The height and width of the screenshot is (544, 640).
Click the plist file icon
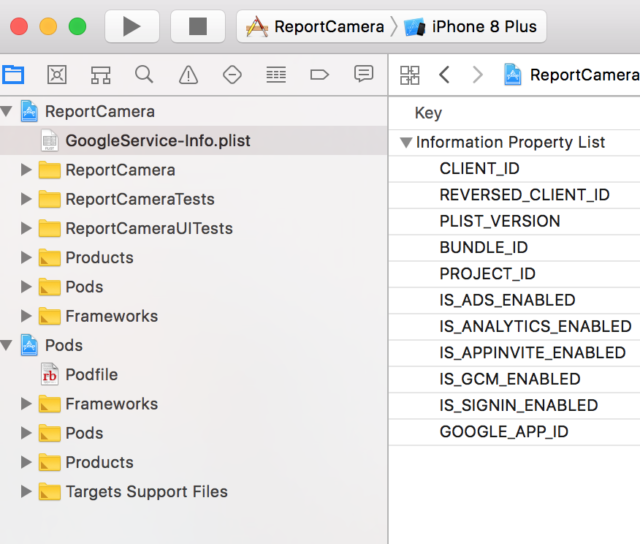50,140
